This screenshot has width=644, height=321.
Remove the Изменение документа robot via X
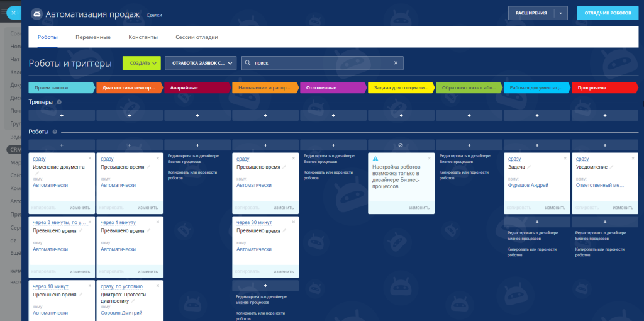(90, 158)
